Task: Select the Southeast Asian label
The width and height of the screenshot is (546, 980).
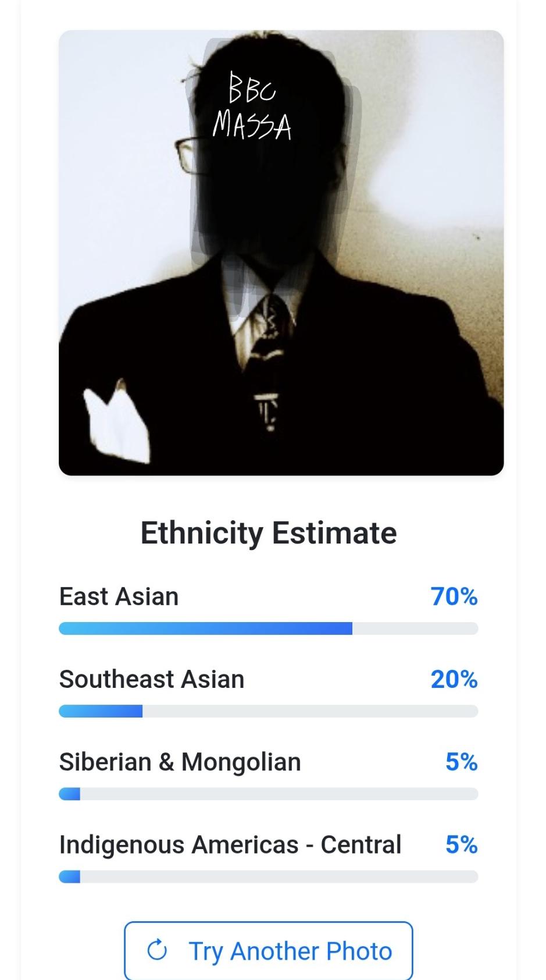Action: click(x=152, y=679)
